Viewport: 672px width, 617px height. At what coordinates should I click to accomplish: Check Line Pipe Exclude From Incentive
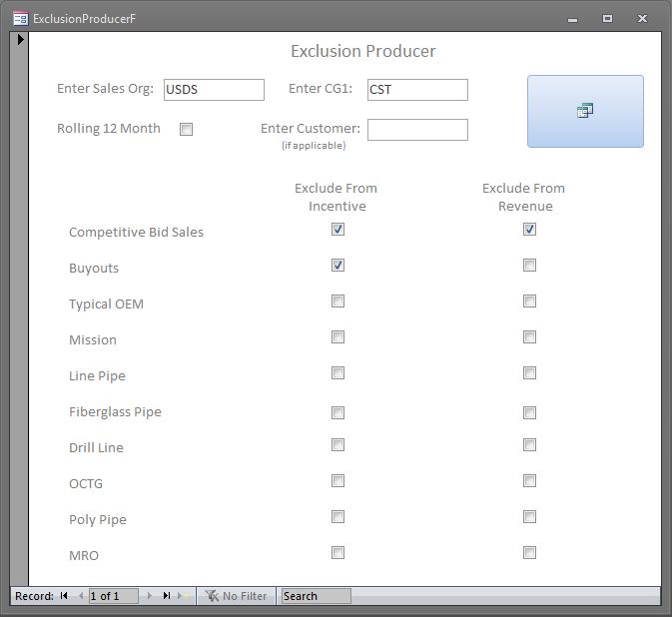(337, 373)
